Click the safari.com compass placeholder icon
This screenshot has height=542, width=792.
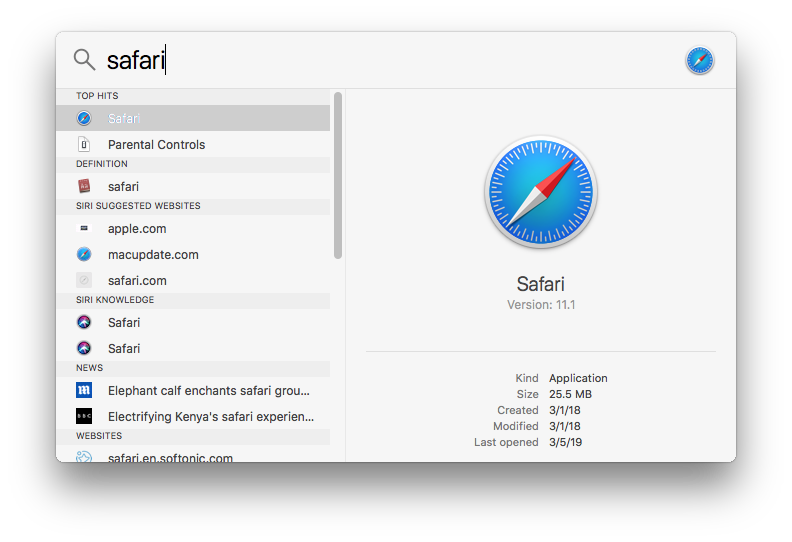click(84, 281)
